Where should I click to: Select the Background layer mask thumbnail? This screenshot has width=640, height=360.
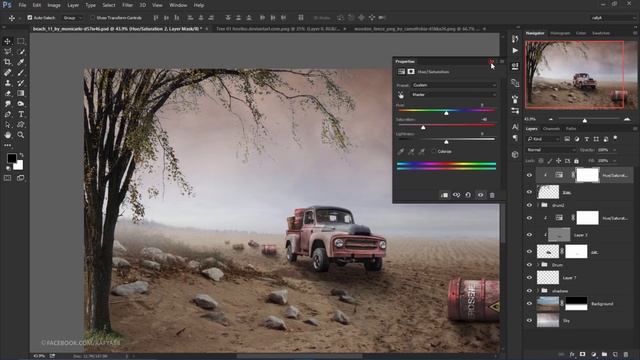pyautogui.click(x=576, y=304)
